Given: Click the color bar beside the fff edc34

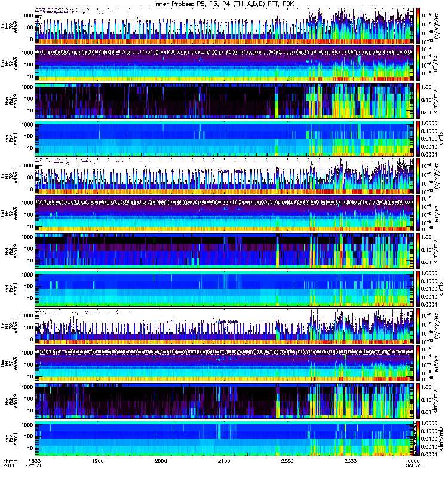Looking at the screenshot, I should 418,326.
